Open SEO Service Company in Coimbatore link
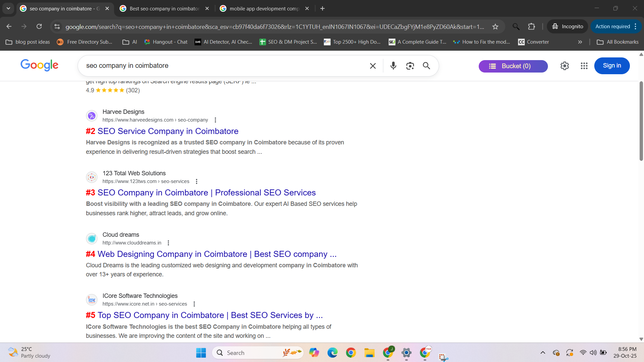Viewport: 644px width, 362px height. 168,131
